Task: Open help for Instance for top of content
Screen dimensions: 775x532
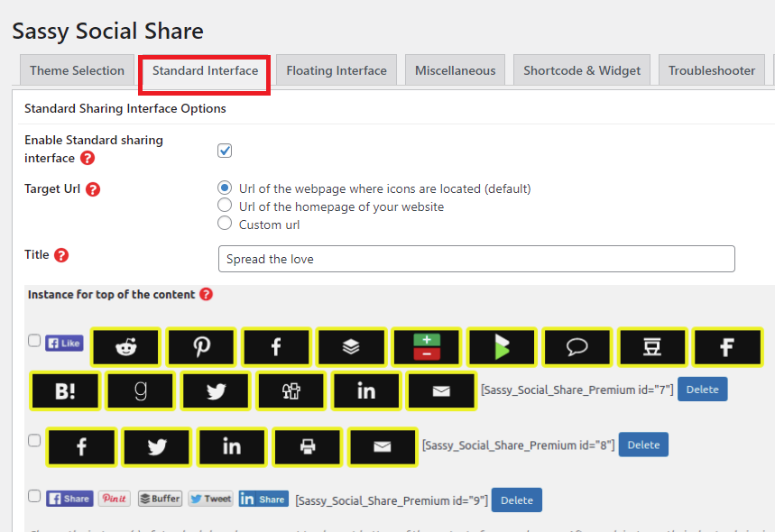Action: click(x=206, y=294)
